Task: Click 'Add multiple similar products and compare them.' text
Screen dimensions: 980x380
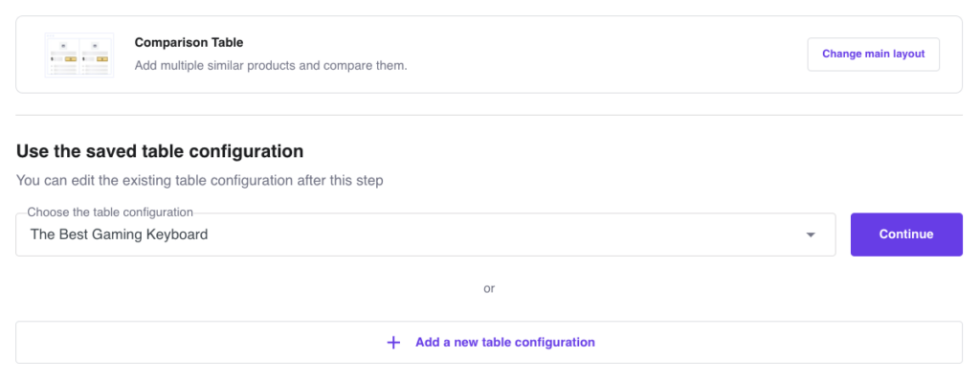Action: pos(271,65)
